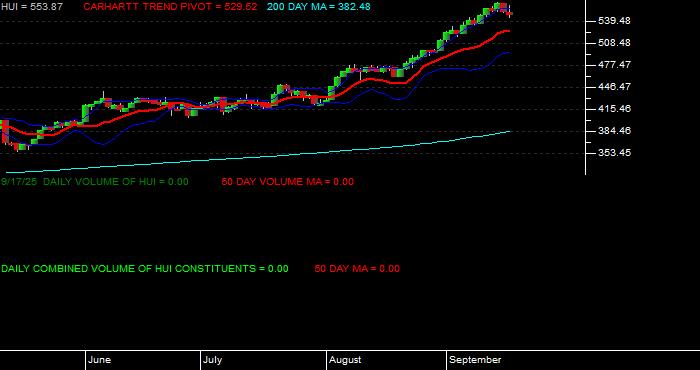Click the DAILY VOLUME OF HUI = 0.00 text
700x370 pixels.
tap(116, 182)
